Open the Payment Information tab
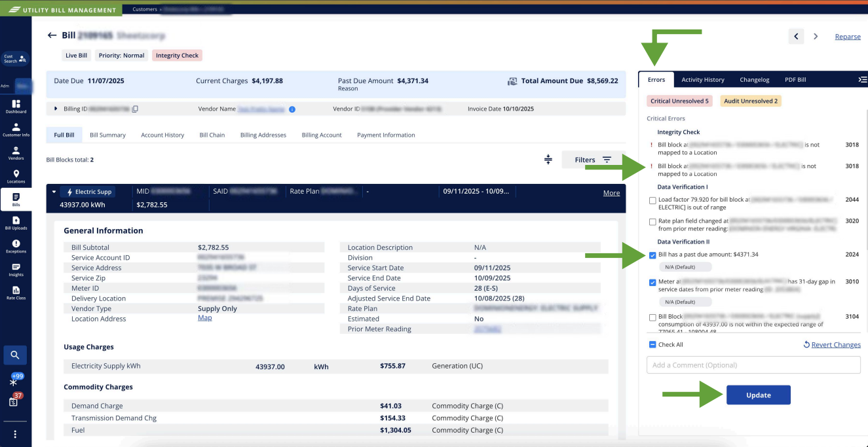The width and height of the screenshot is (868, 447). tap(386, 135)
